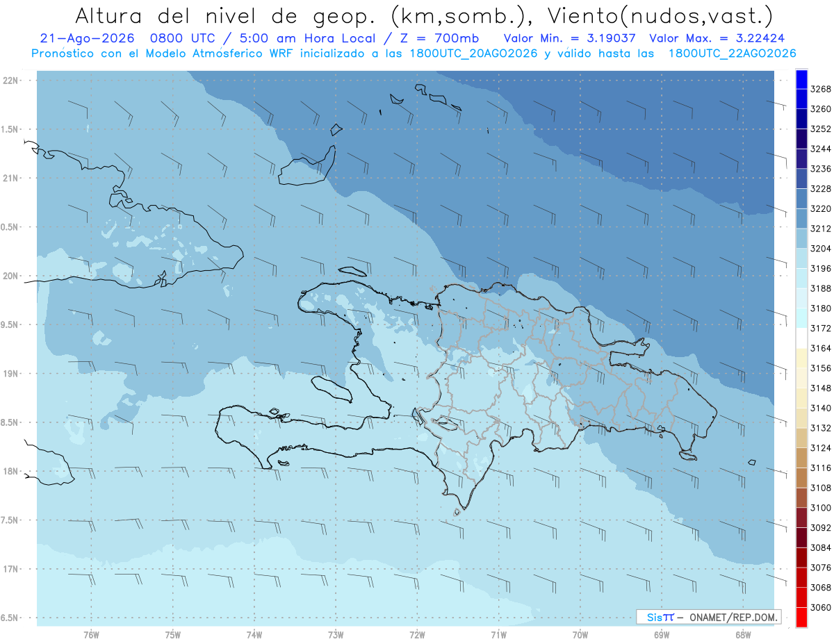The width and height of the screenshot is (834, 644).
Task: Pick the swatch between 3212 and 3204
Action: click(801, 238)
